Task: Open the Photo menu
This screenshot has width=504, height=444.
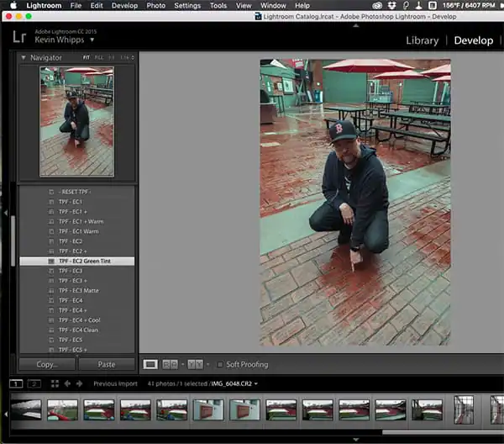Action: [156, 6]
